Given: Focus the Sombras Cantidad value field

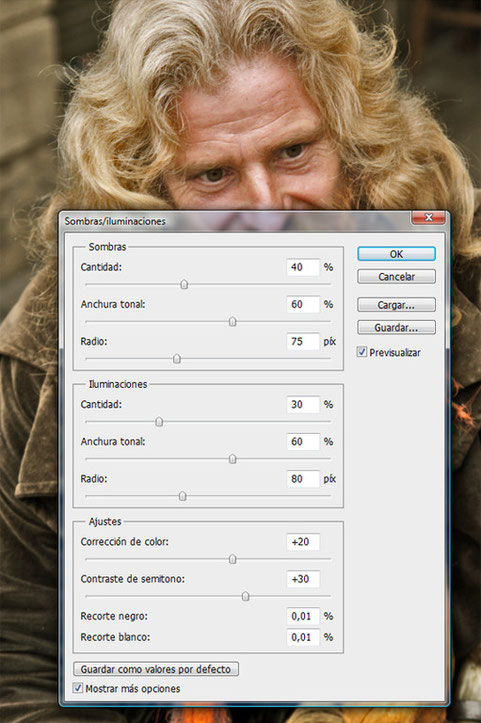Looking at the screenshot, I should (x=303, y=267).
